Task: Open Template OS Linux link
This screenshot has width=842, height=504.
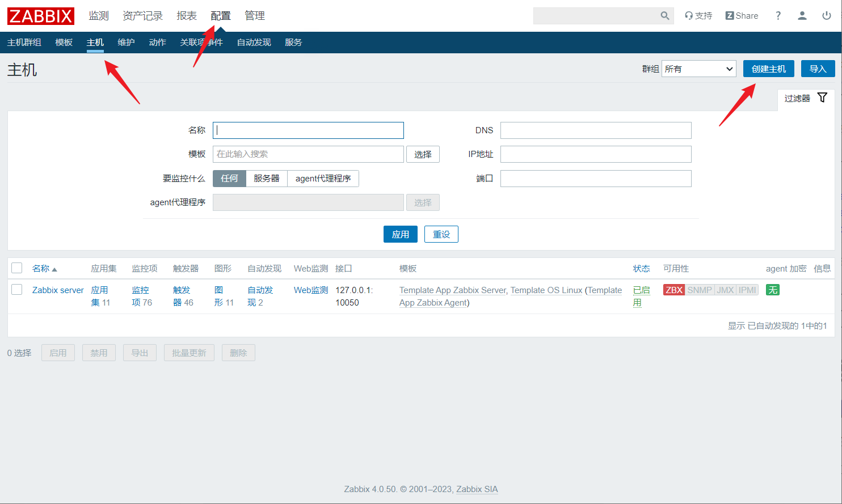Action: [546, 290]
